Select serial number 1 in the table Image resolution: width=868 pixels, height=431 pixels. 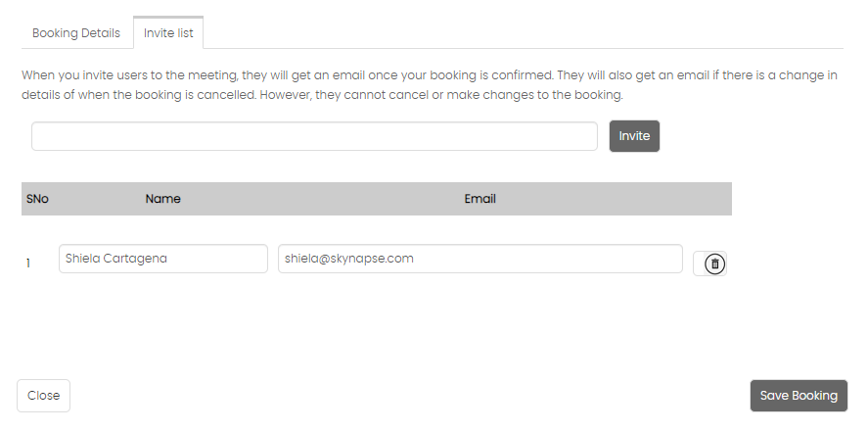[28, 263]
